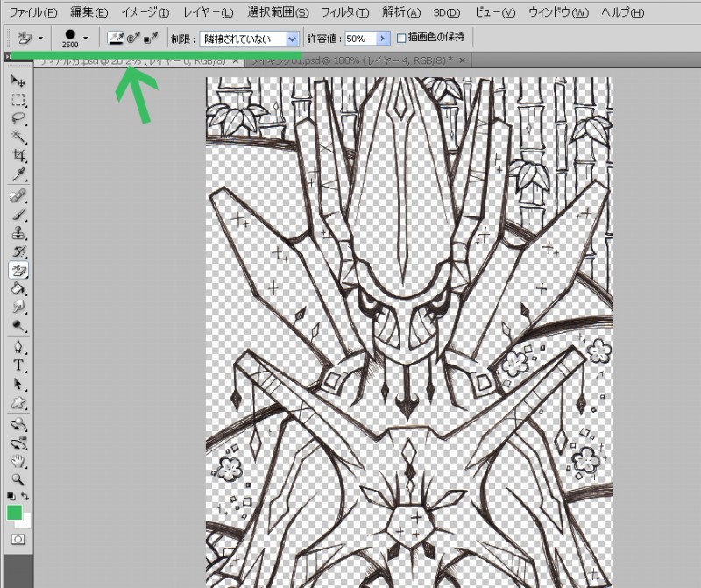Image resolution: width=701 pixels, height=588 pixels.
Task: Select the Move tool
Action: tap(18, 81)
